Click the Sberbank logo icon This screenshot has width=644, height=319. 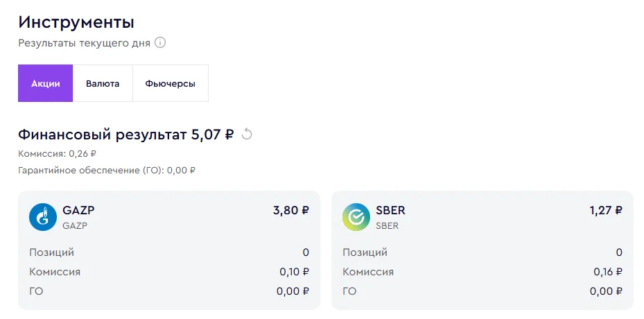pos(356,217)
